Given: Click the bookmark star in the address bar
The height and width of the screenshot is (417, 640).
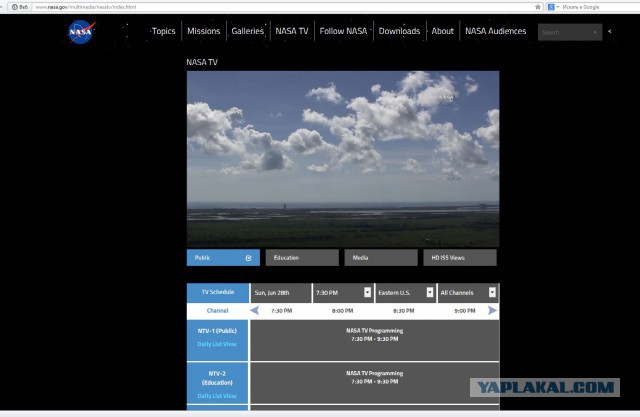Looking at the screenshot, I should [538, 7].
